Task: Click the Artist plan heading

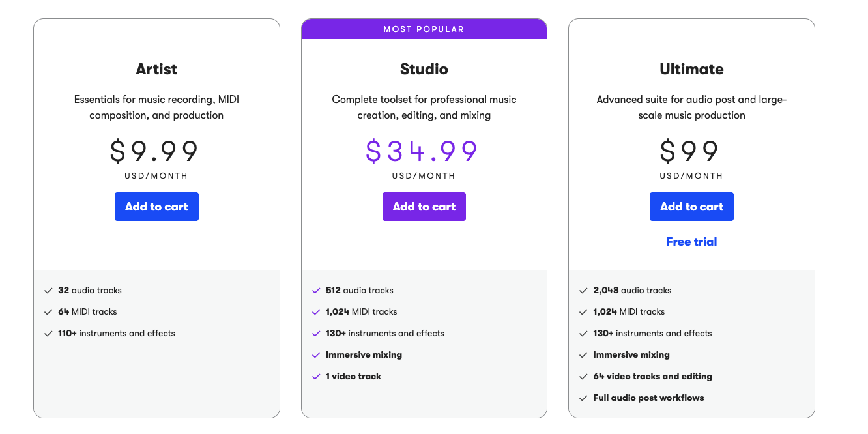Action: click(x=156, y=69)
